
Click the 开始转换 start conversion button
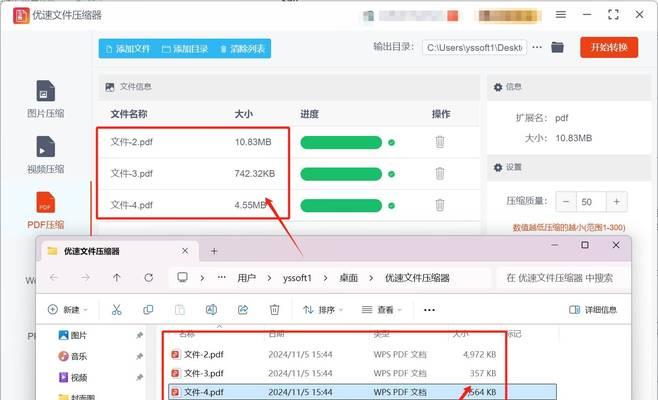pyautogui.click(x=609, y=47)
